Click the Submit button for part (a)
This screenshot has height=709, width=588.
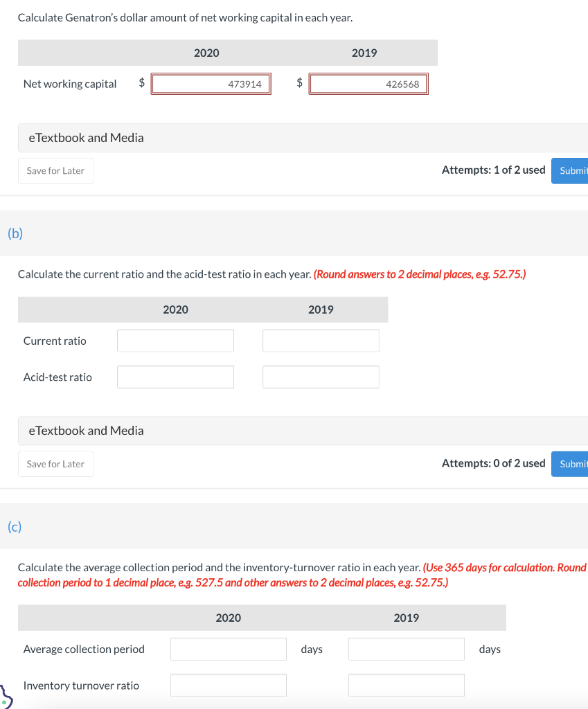click(573, 170)
